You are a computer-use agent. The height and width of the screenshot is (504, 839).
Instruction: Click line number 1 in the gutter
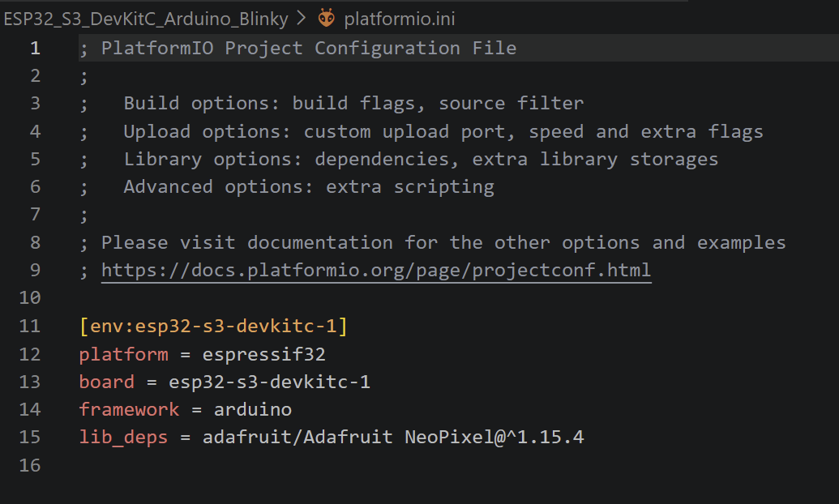coord(35,48)
